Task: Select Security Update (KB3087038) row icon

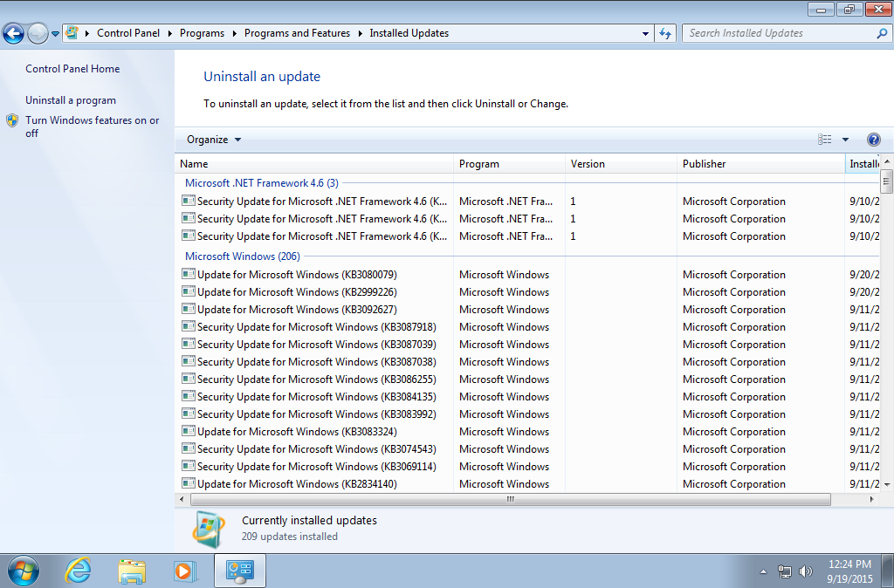Action: (189, 361)
